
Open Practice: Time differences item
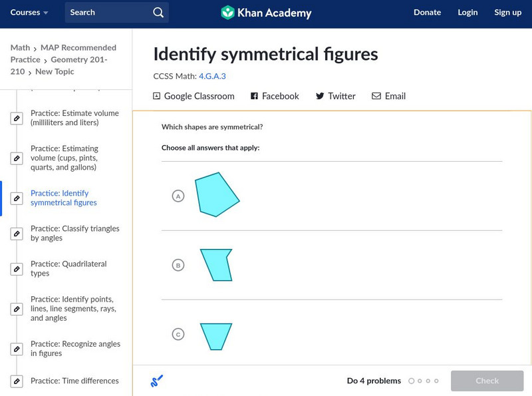[x=74, y=381]
